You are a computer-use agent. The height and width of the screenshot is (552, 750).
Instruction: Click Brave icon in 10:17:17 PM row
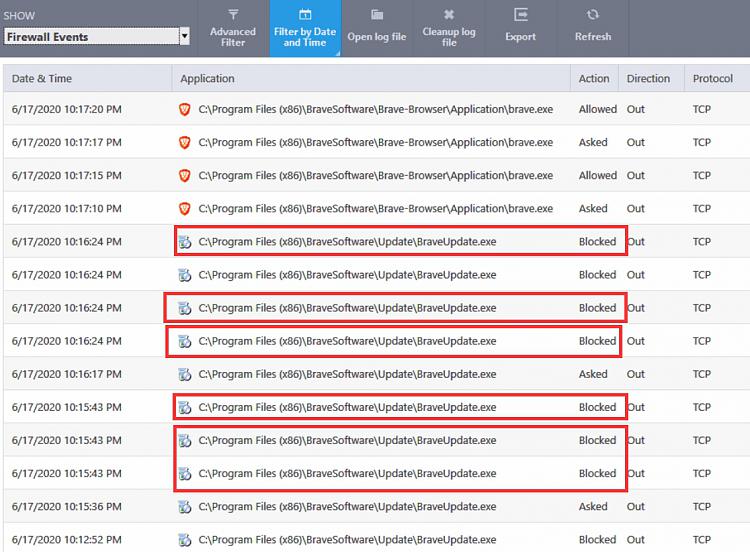coord(185,143)
